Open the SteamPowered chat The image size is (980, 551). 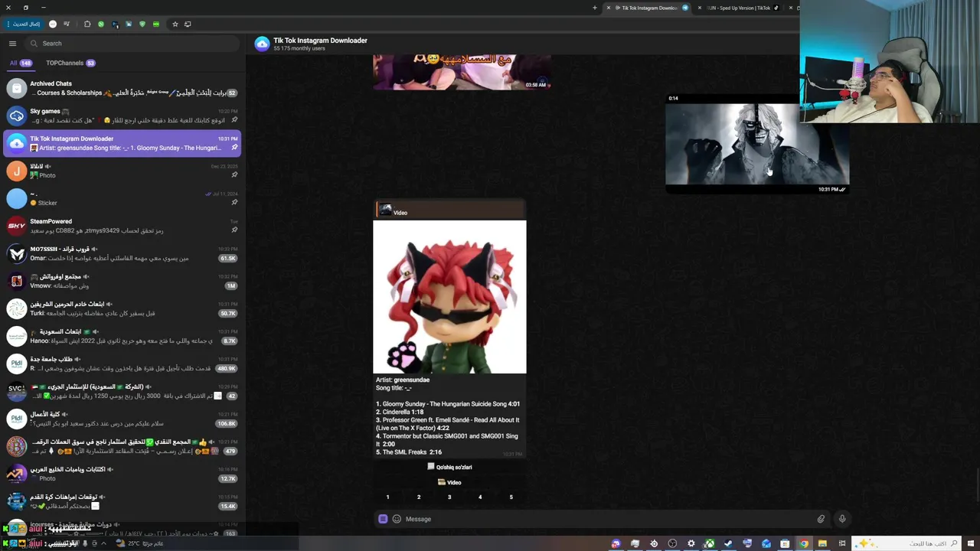pos(122,226)
